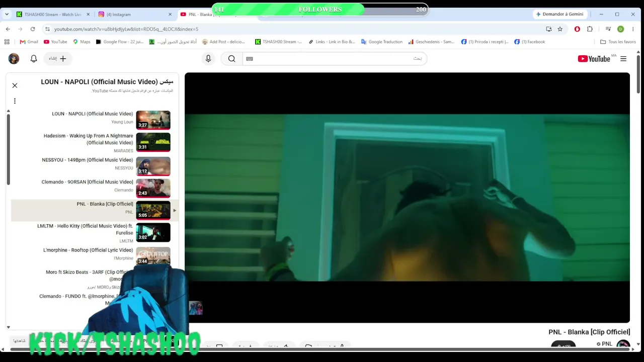Open playlist three-dot options menu

pyautogui.click(x=15, y=101)
